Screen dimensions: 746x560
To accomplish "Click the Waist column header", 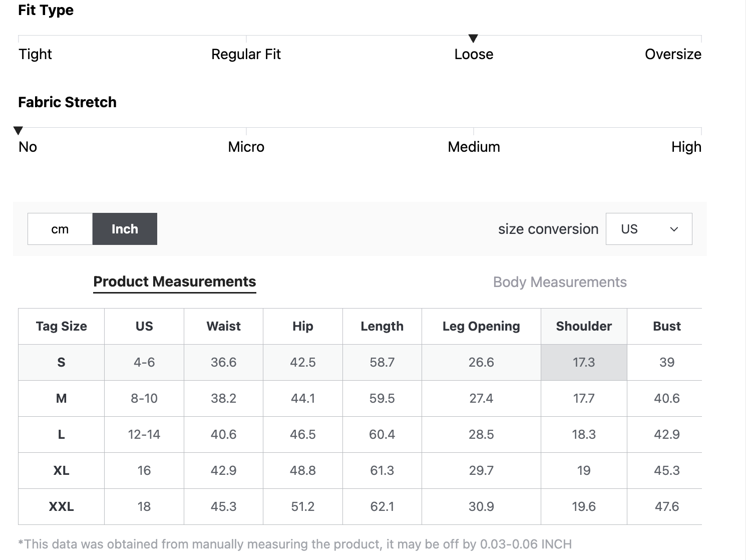I will 223,326.
